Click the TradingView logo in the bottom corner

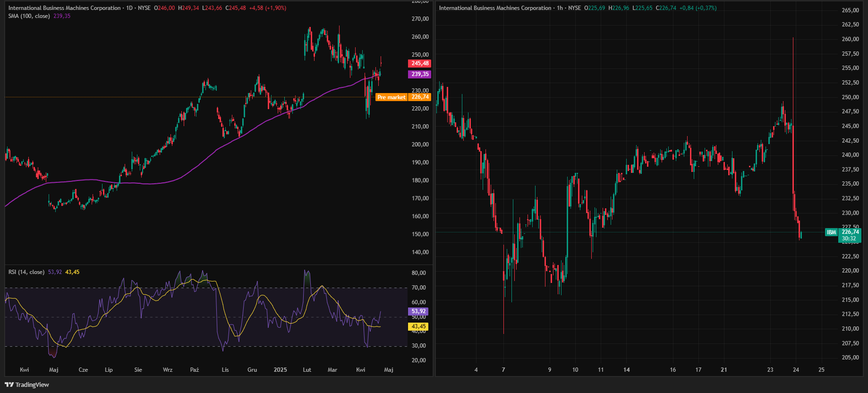27,384
